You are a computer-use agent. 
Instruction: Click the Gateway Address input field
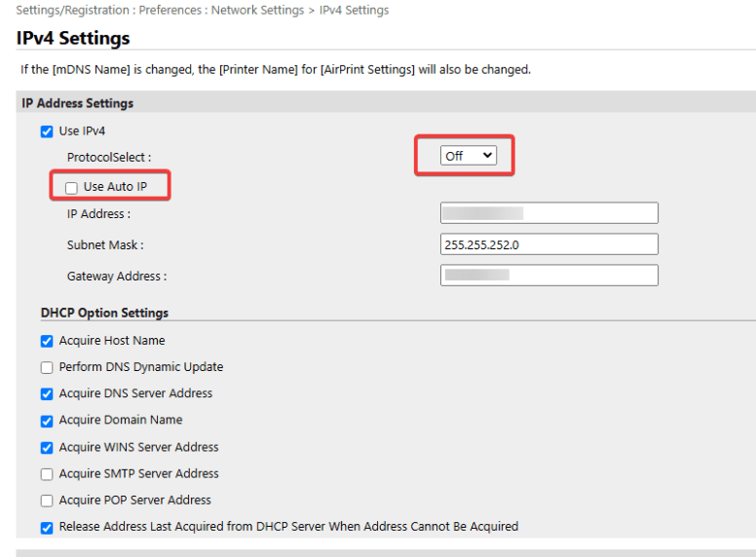549,276
